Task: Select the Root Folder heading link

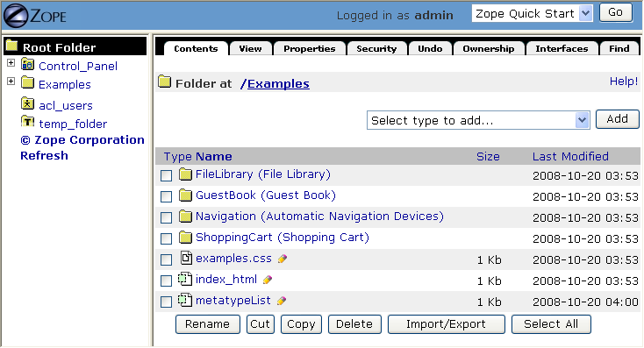Action: click(x=59, y=47)
